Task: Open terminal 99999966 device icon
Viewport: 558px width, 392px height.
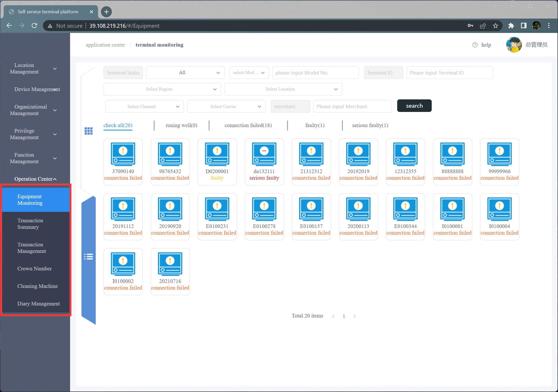Action: click(x=499, y=154)
